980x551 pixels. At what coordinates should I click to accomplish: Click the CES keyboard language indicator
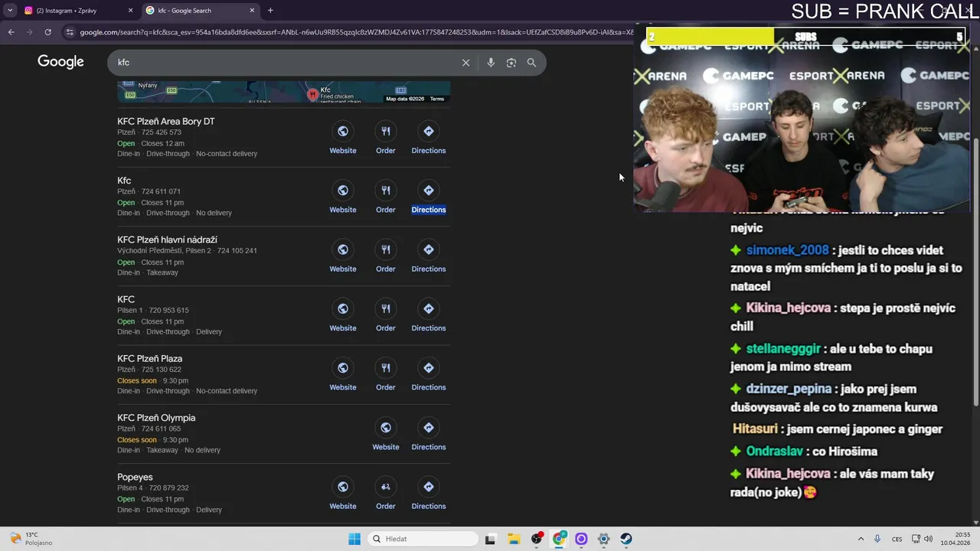tap(897, 539)
